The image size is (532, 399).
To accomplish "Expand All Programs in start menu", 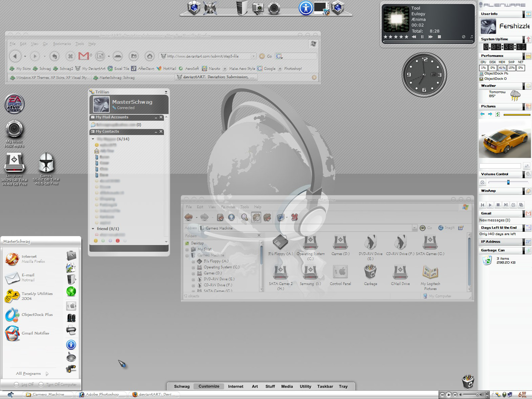I will 32,374.
